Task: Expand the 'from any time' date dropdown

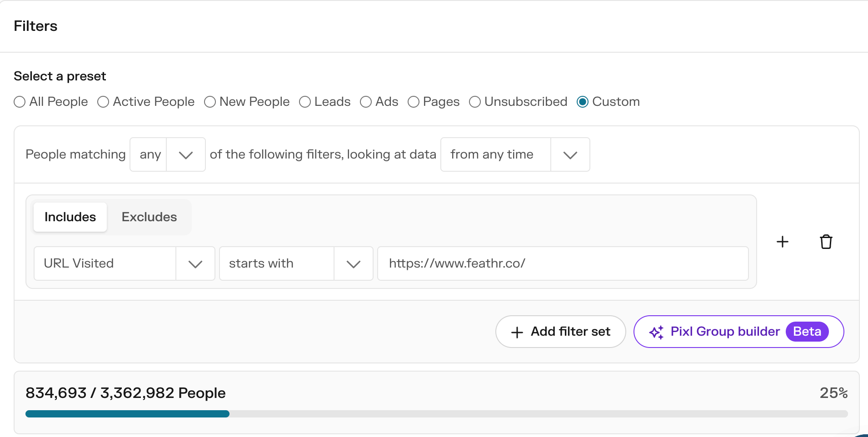Action: [x=515, y=154]
